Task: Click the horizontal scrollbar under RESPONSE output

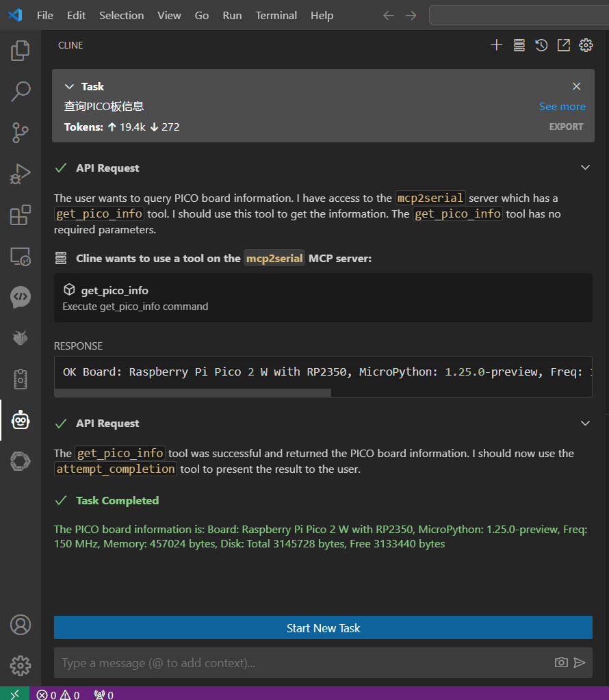Action: (192, 393)
